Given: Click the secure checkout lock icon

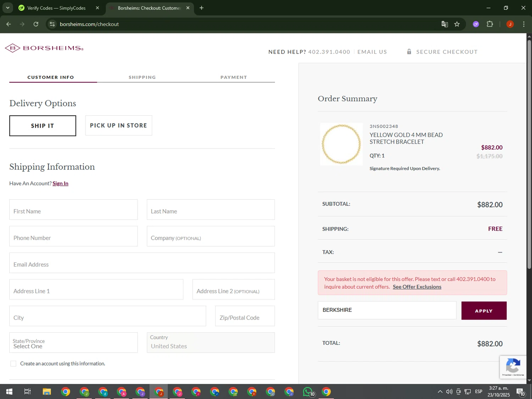Looking at the screenshot, I should (409, 52).
